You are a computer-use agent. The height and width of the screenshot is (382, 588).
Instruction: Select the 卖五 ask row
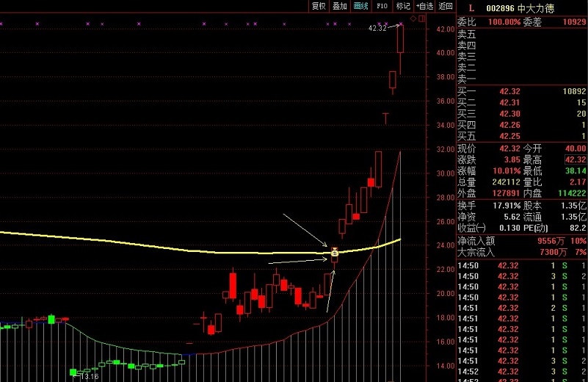click(522, 35)
